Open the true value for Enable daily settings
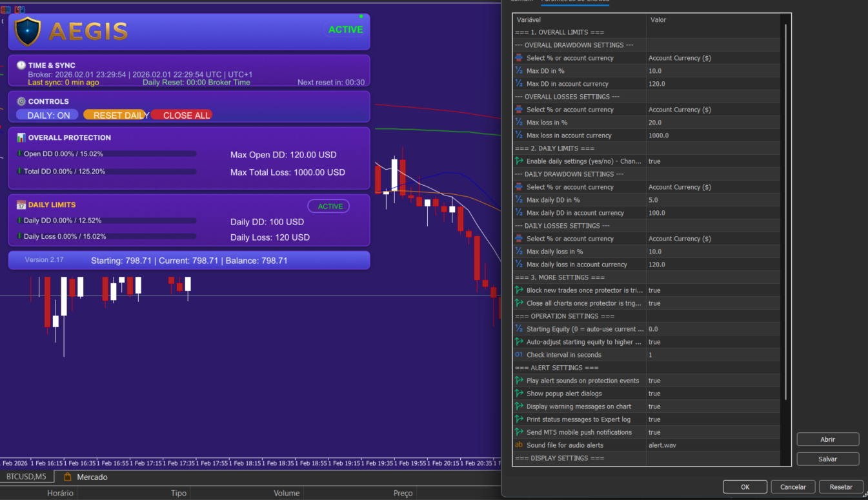This screenshot has width=868, height=500. point(713,161)
